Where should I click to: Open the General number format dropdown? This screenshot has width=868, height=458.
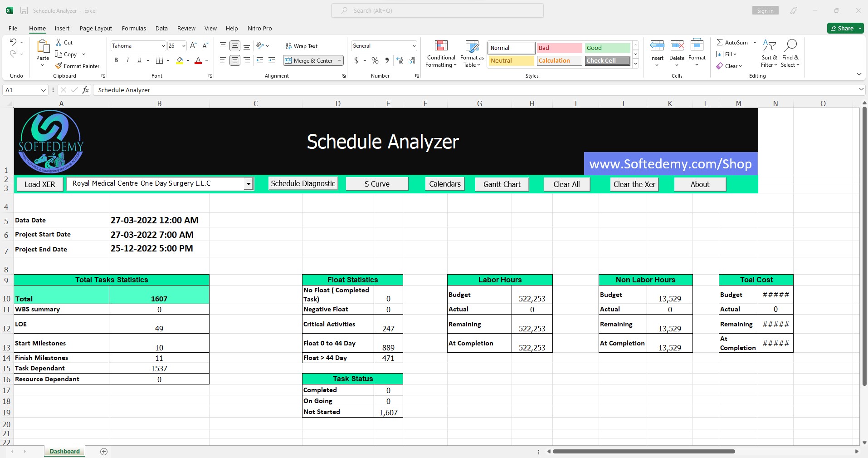[414, 46]
